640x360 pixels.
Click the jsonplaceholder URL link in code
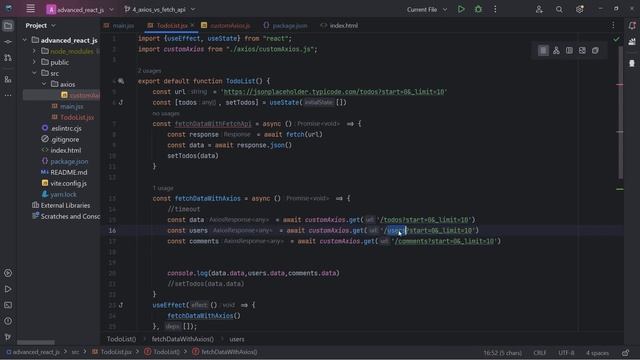point(334,92)
